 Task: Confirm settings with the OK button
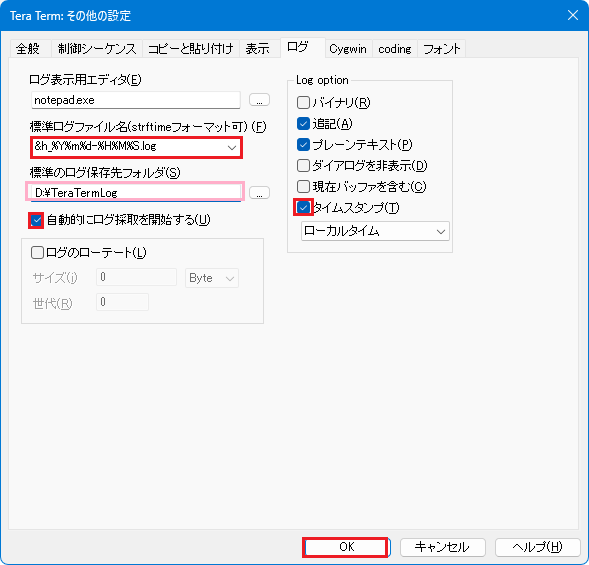pos(346,547)
